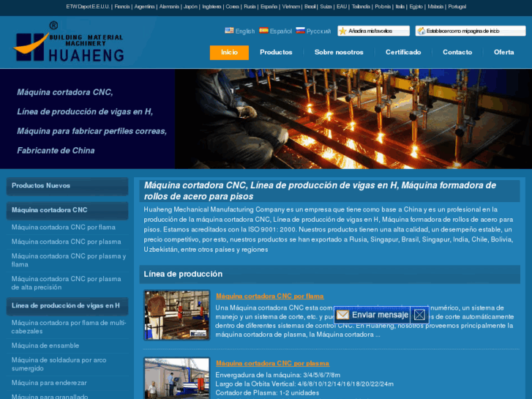Open the Portugal country link

point(457,7)
